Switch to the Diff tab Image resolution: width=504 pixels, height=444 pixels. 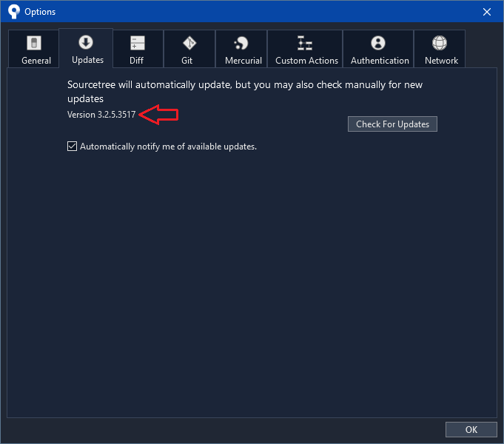click(x=138, y=49)
